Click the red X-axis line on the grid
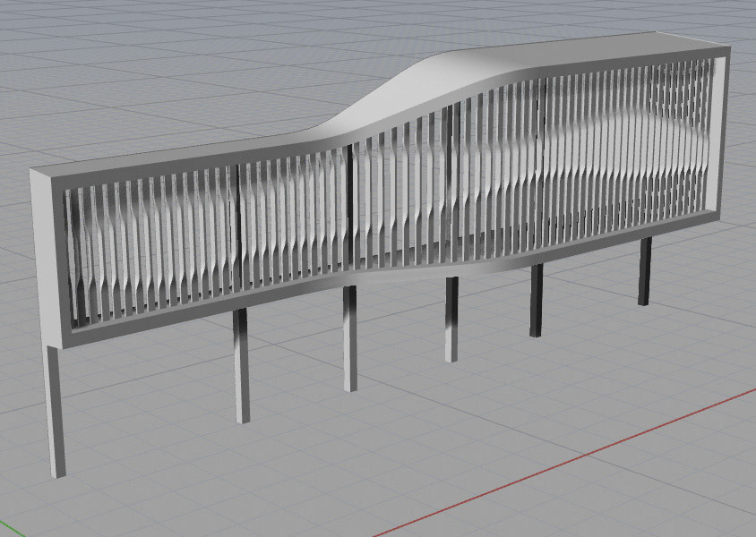This screenshot has width=756, height=537. [564, 463]
